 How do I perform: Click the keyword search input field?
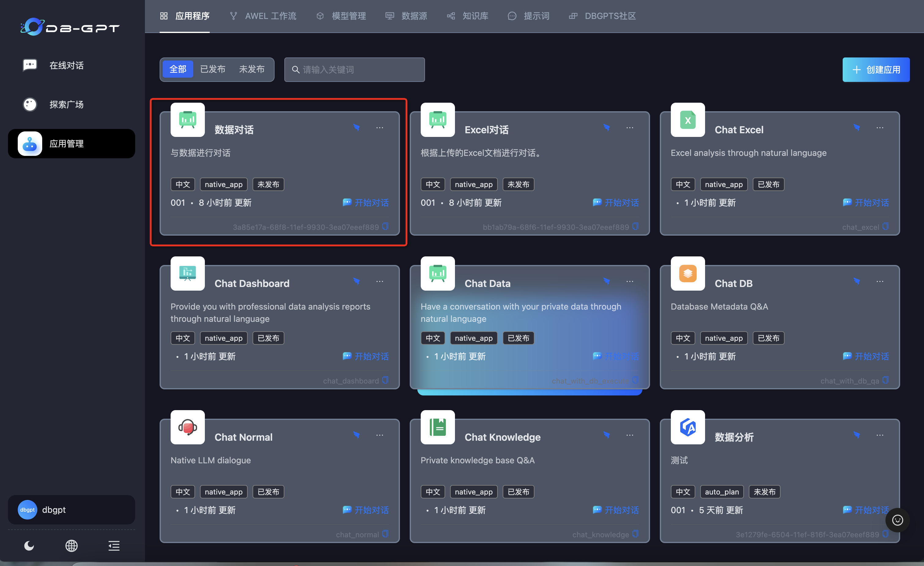point(354,70)
